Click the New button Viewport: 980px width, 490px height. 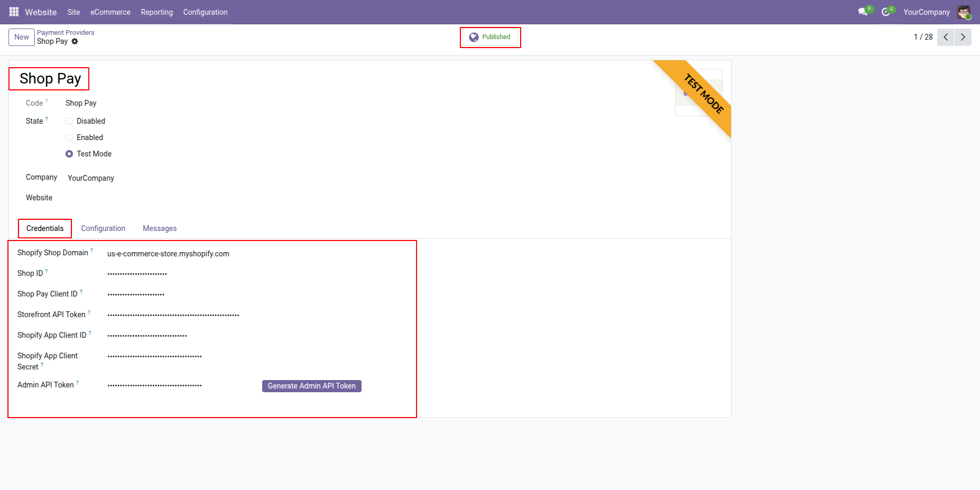(x=22, y=37)
